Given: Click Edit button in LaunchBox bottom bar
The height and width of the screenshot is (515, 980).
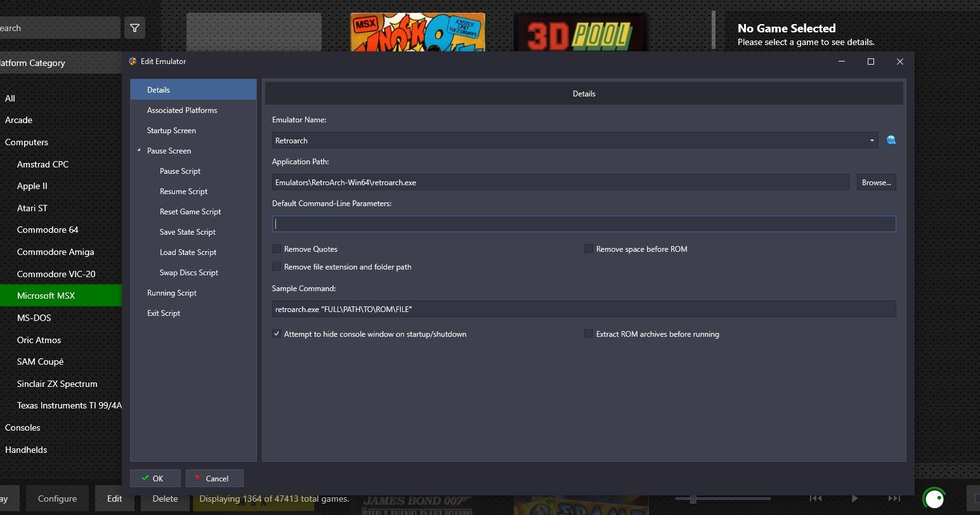Looking at the screenshot, I should click(114, 499).
